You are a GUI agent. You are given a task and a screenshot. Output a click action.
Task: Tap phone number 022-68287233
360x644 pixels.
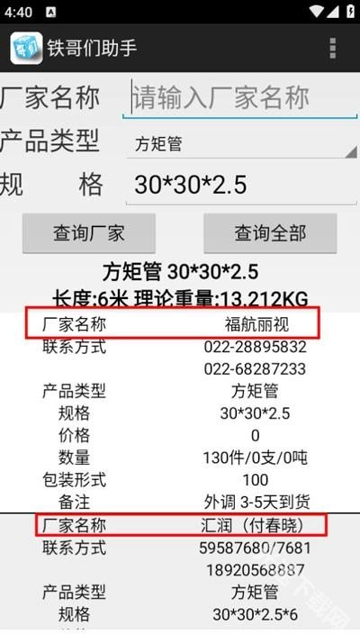point(255,368)
